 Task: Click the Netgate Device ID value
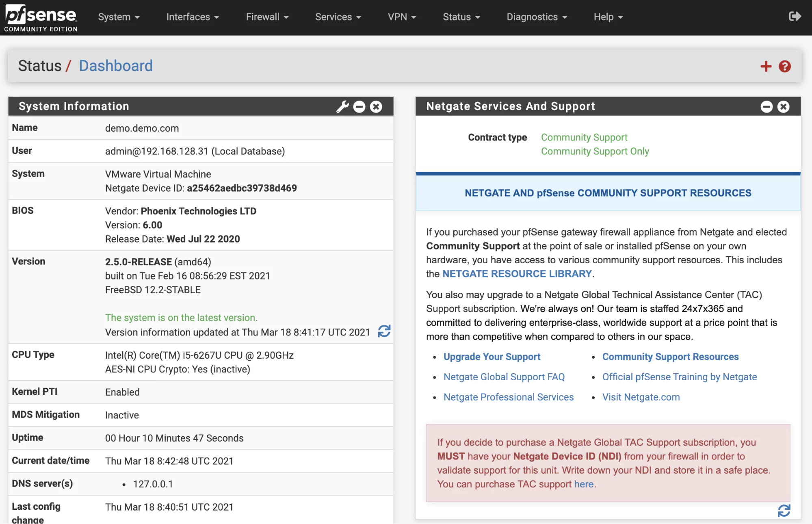point(242,188)
